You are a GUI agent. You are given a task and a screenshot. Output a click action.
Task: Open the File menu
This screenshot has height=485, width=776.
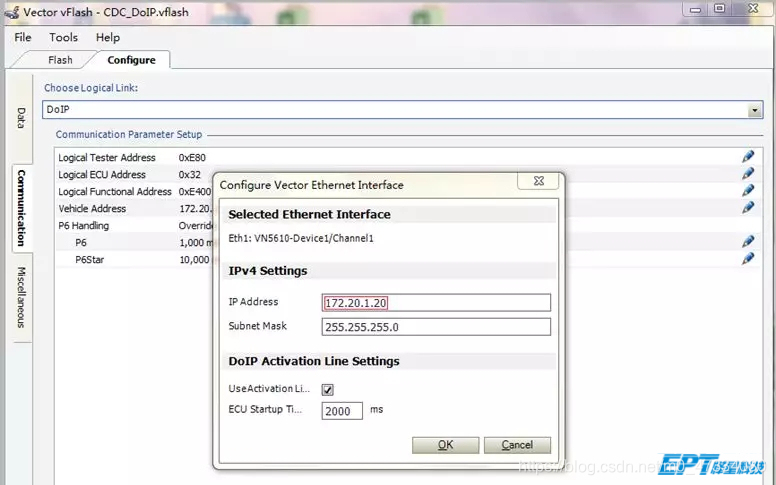point(23,38)
